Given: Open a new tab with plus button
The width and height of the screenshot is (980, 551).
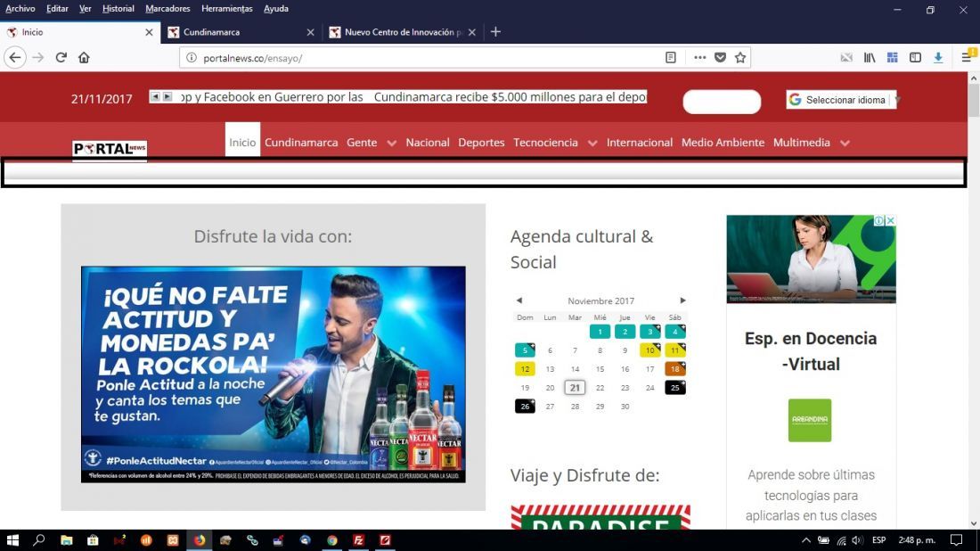Looking at the screenshot, I should pyautogui.click(x=495, y=32).
